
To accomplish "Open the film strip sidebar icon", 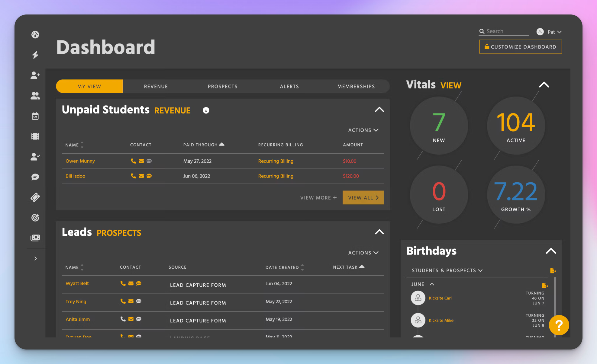I will pyautogui.click(x=35, y=136).
